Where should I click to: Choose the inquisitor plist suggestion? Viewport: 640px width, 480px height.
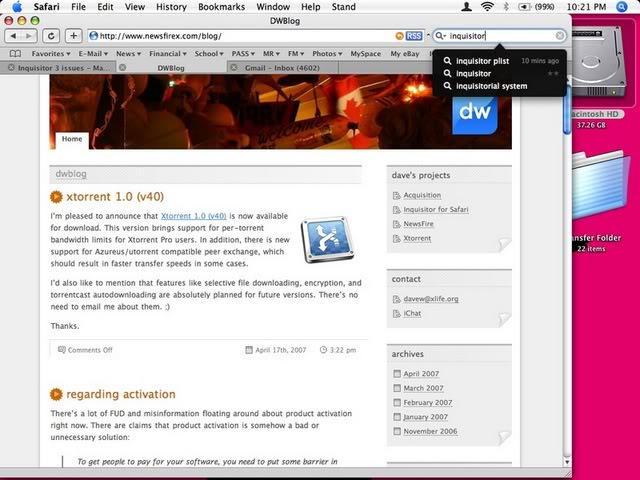500,61
